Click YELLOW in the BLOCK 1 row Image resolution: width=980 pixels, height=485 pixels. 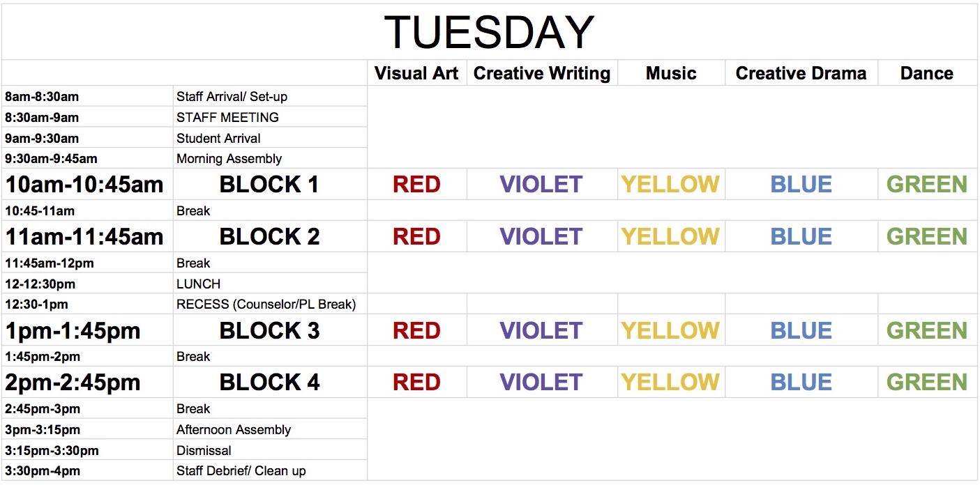click(x=670, y=185)
